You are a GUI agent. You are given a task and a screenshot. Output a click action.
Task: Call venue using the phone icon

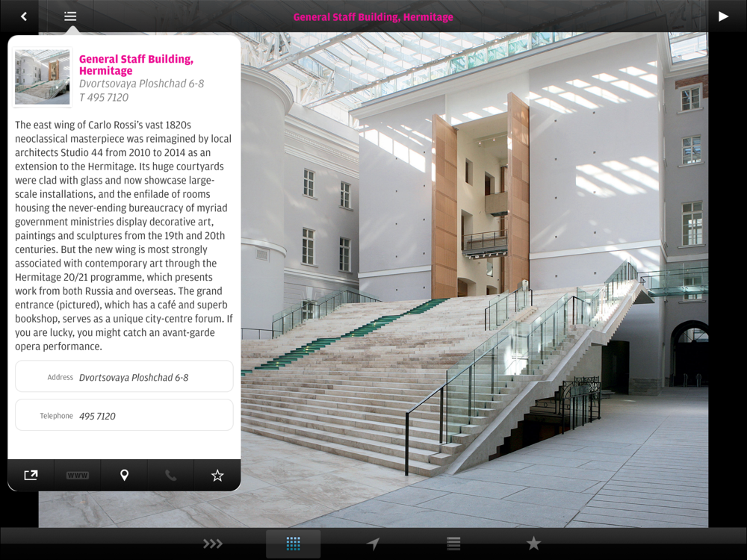pyautogui.click(x=170, y=475)
